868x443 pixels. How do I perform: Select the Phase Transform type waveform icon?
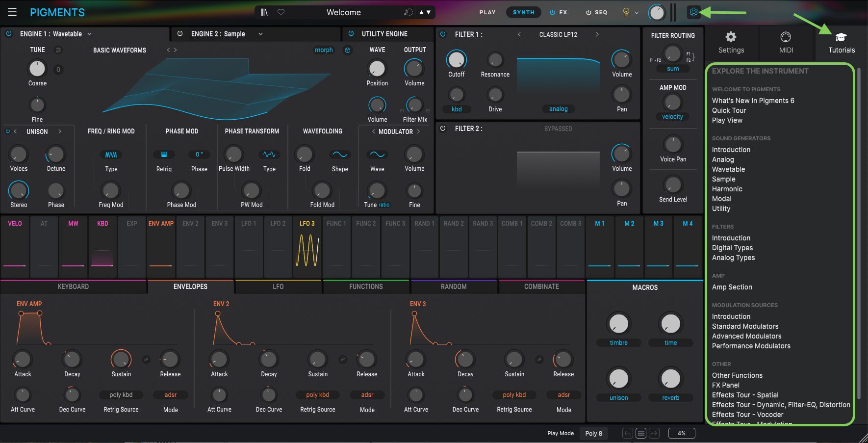[x=269, y=155]
